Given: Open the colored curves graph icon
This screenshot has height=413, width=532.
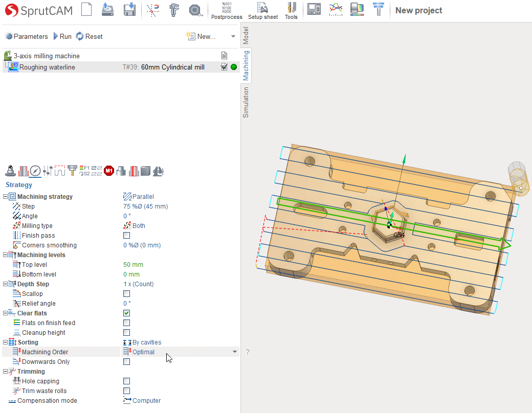Looking at the screenshot, I should (336, 9).
